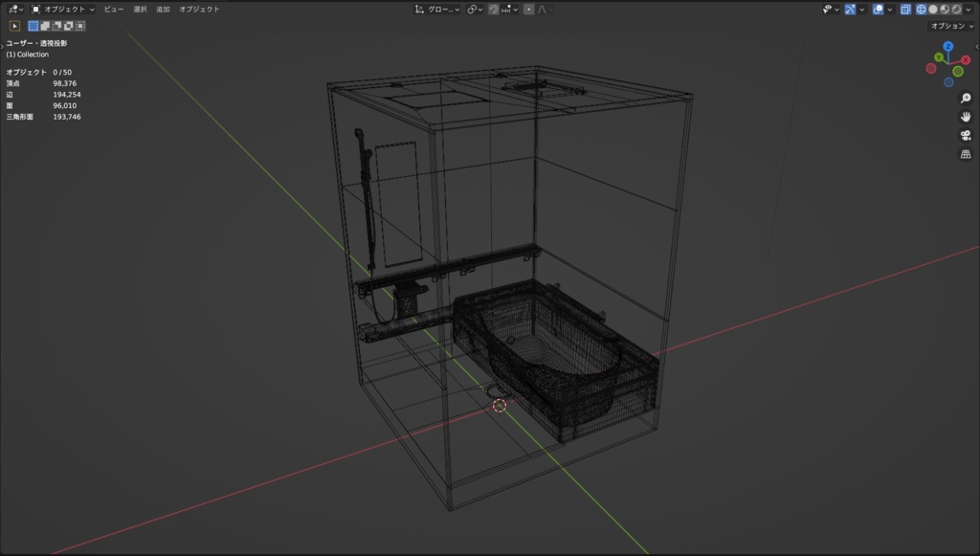The width and height of the screenshot is (980, 556).
Task: Expand the toolbar with the left-edge arrow
Action: 2,47
